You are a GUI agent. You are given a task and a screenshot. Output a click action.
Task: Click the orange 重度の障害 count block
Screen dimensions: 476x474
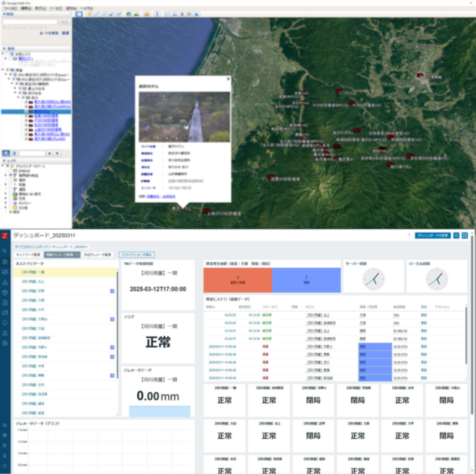click(238, 280)
